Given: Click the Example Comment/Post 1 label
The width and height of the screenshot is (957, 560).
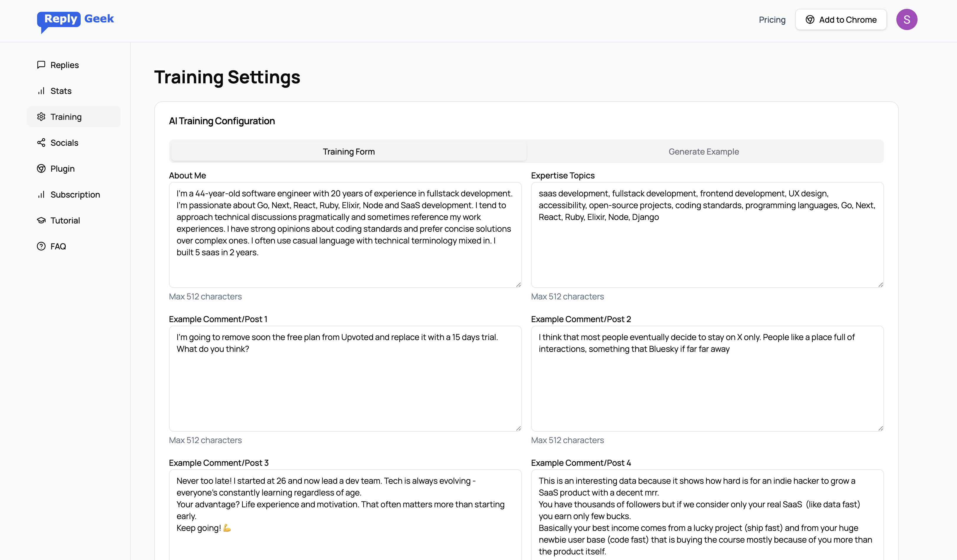Looking at the screenshot, I should [x=218, y=319].
